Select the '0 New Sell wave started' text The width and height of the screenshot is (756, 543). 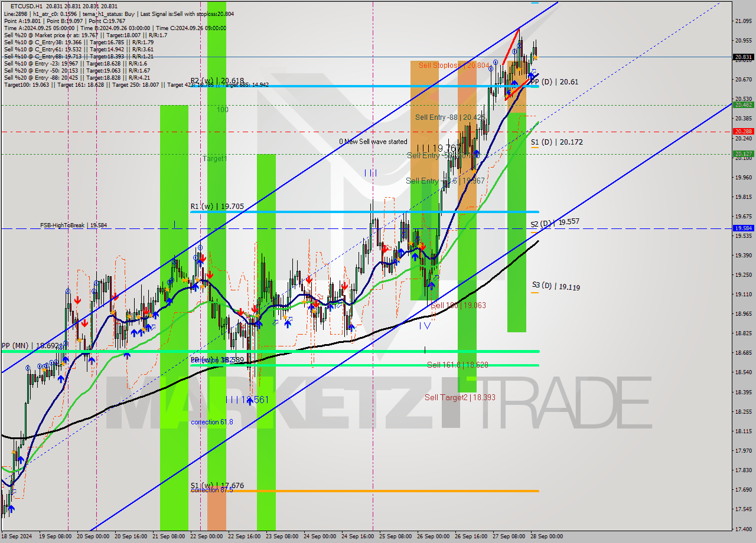[x=373, y=142]
